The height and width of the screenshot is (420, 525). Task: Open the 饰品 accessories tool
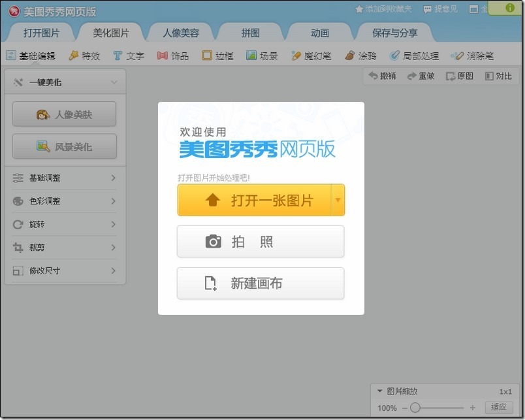pos(173,56)
